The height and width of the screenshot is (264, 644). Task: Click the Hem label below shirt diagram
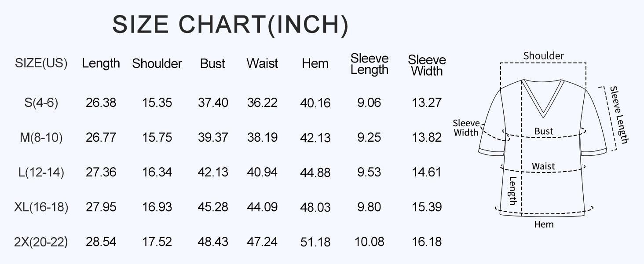pos(544,224)
